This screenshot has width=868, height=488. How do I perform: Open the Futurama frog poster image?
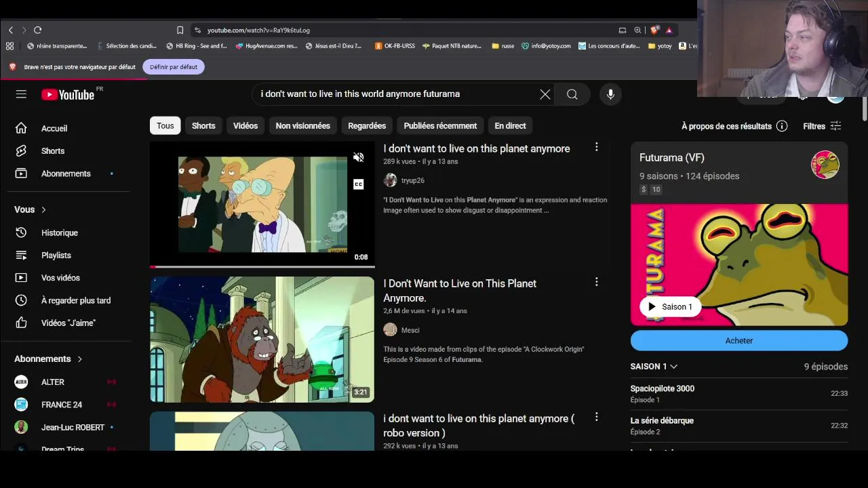point(739,265)
